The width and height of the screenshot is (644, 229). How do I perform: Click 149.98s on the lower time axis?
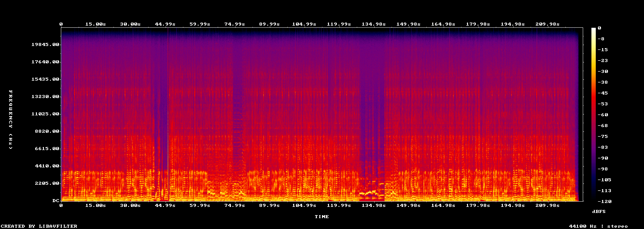pos(408,206)
